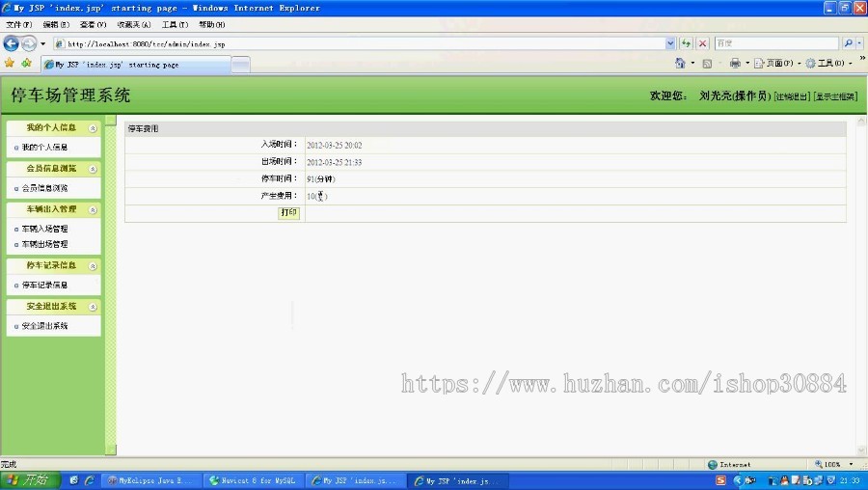The width and height of the screenshot is (868, 490).
Task: Open the 文件(F) menu
Action: pyautogui.click(x=19, y=24)
